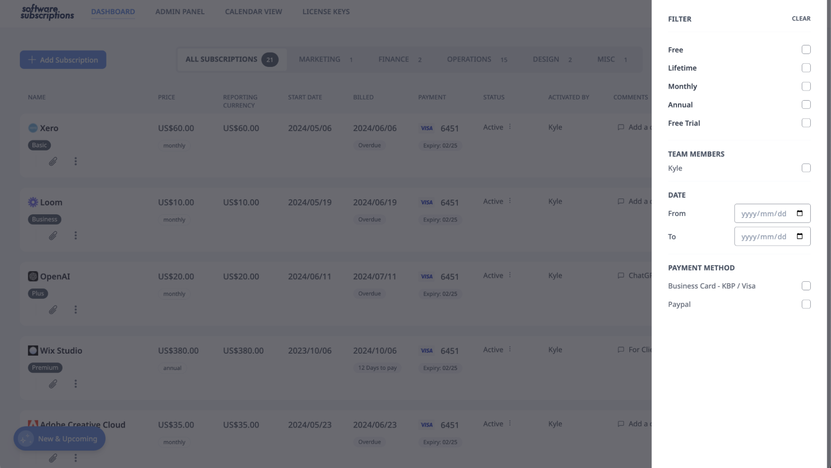Check the Kyle team member checkbox
Screen dimensions: 831x468
[x=806, y=168]
